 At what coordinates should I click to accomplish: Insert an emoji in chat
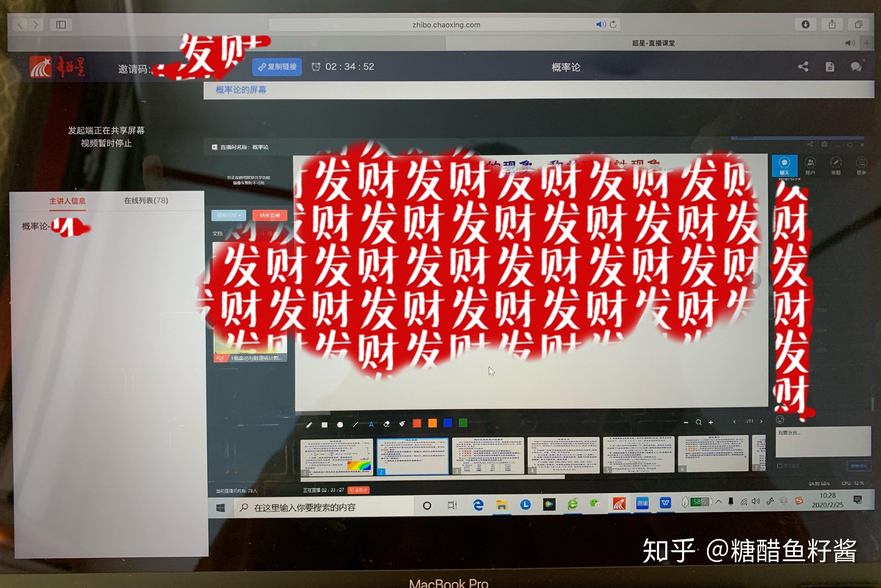pos(780,420)
